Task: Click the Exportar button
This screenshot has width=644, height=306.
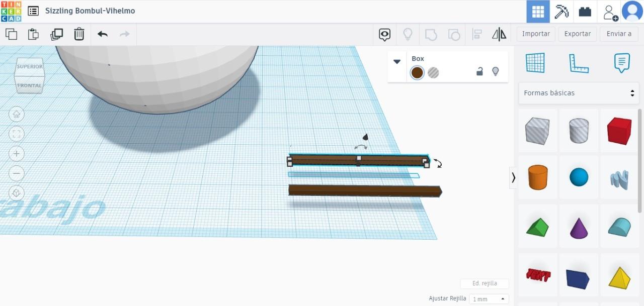Action: point(578,34)
